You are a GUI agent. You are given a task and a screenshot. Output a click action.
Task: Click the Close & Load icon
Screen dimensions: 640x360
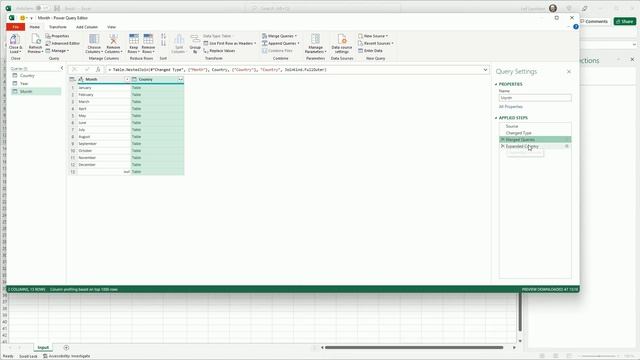pos(15,40)
